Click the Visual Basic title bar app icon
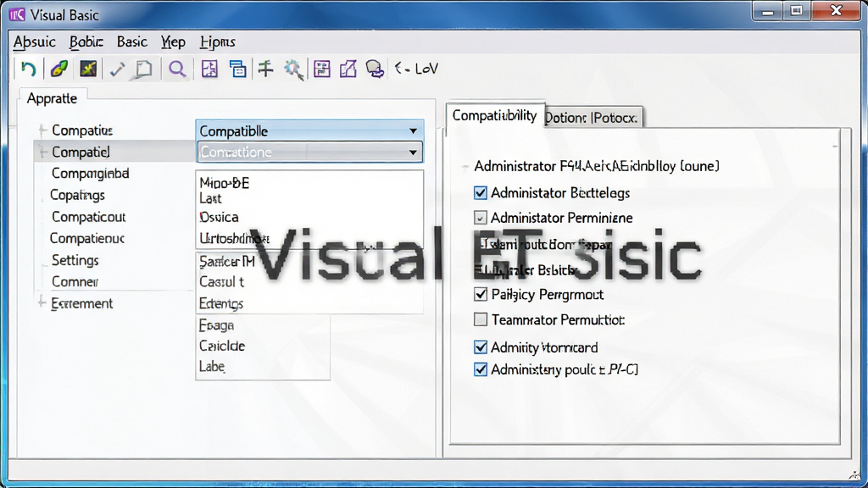 (17, 14)
